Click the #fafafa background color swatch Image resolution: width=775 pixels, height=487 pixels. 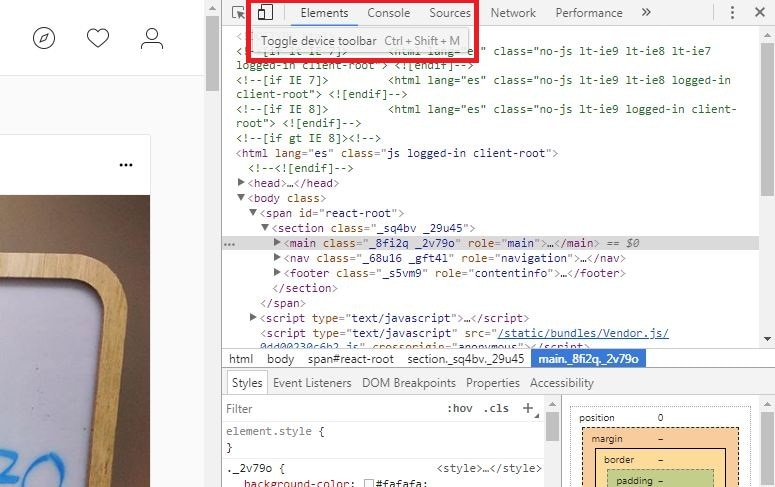(x=369, y=484)
